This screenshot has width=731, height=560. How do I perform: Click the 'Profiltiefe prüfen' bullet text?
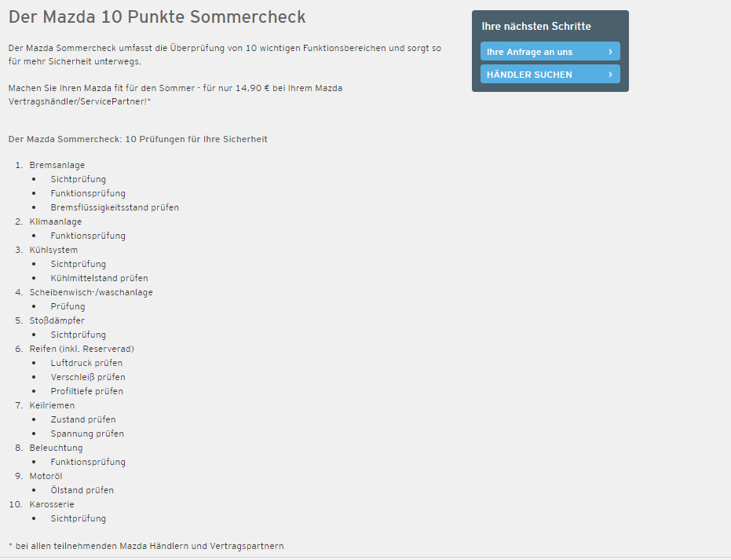click(86, 391)
